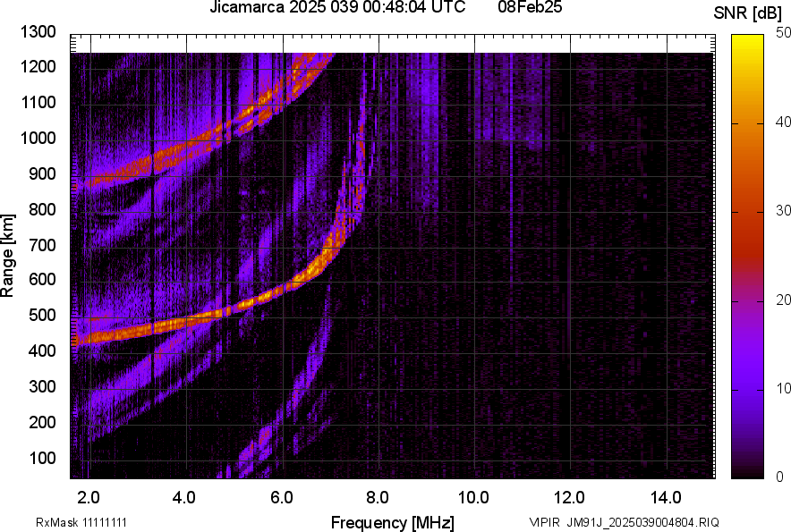The height and width of the screenshot is (532, 791).
Task: Click range tick label '1200'
Action: pyautogui.click(x=38, y=66)
